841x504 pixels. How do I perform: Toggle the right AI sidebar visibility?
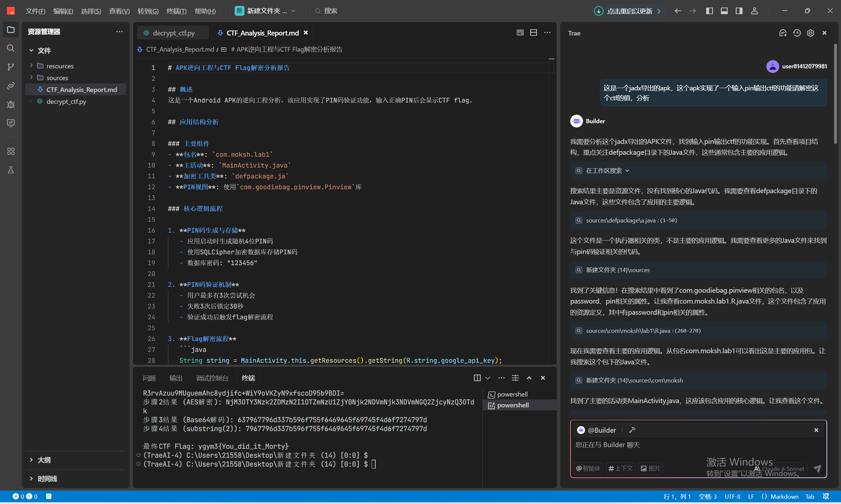[x=739, y=11]
